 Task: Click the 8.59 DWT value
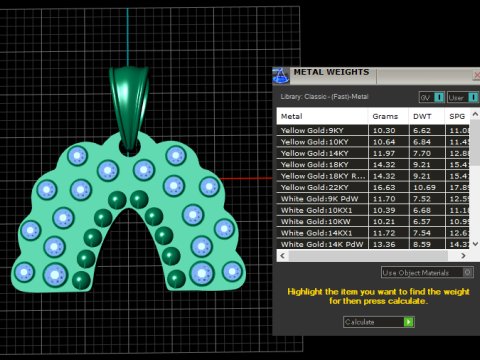pyautogui.click(x=422, y=244)
